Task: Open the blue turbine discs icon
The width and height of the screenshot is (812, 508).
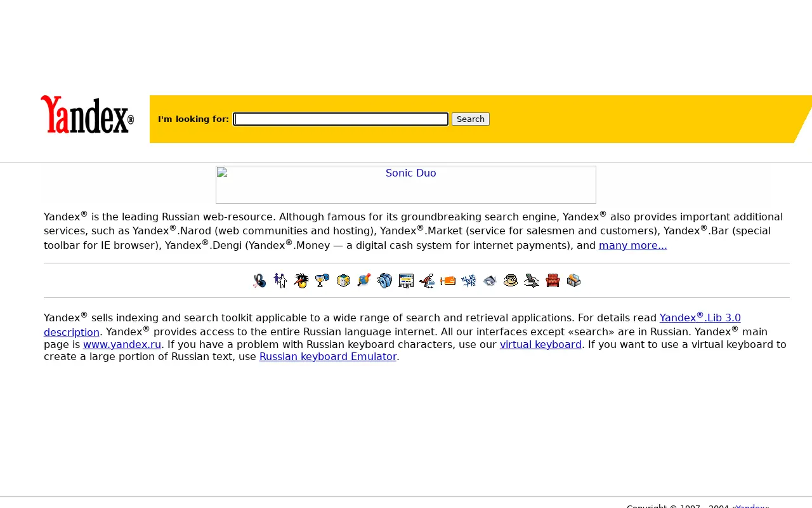Action: click(x=385, y=281)
